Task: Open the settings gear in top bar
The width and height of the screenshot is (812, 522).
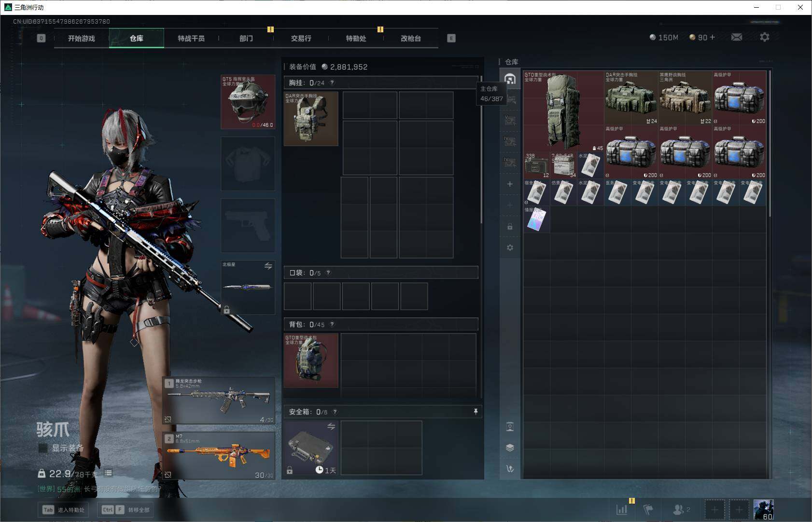Action: 765,37
